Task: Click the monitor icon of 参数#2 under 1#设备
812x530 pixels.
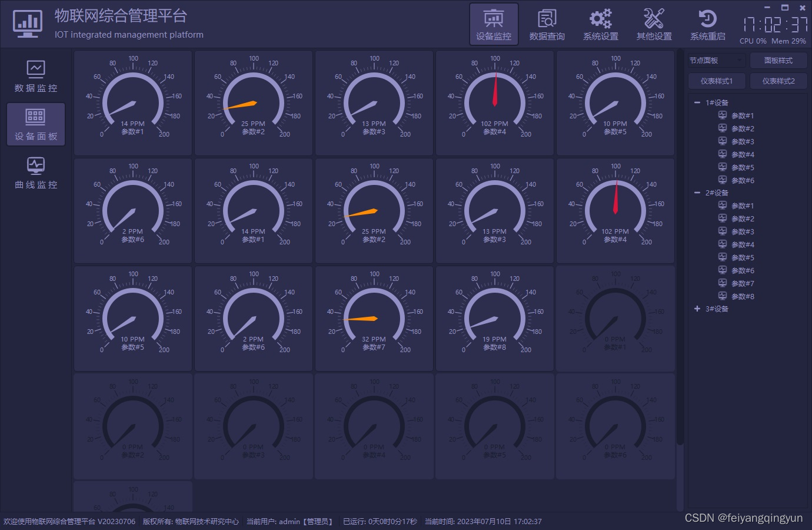Action: click(723, 128)
